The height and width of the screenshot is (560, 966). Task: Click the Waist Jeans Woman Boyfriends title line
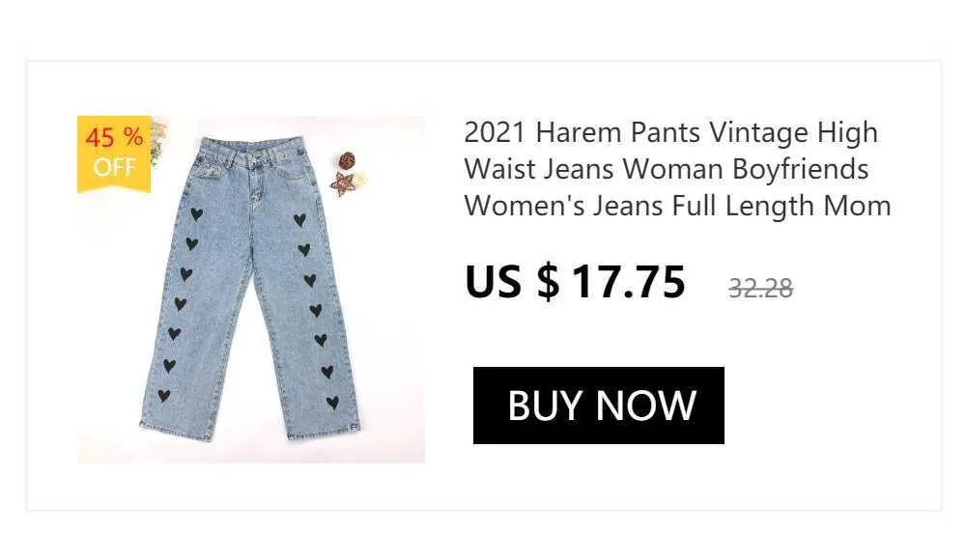pyautogui.click(x=666, y=169)
